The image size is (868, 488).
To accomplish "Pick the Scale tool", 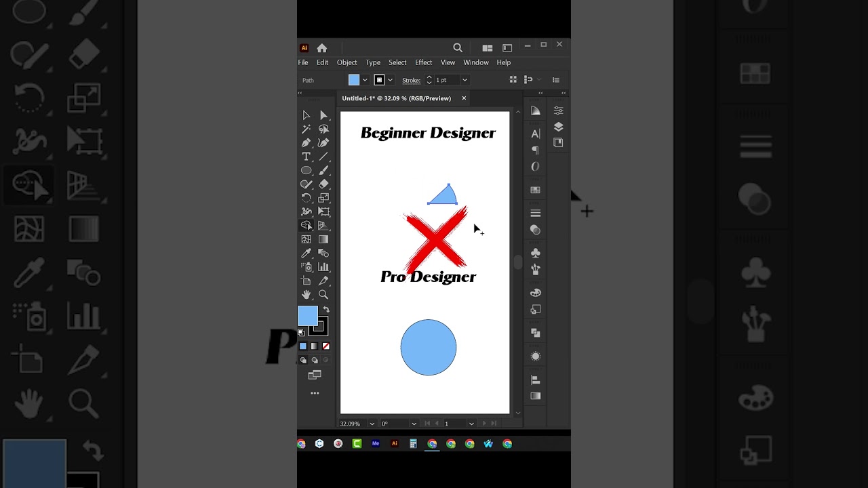I will coord(323,198).
